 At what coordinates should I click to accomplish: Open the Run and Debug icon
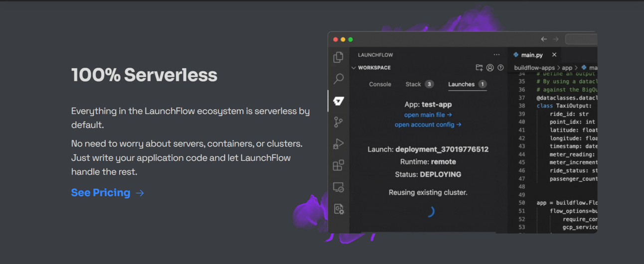click(338, 144)
